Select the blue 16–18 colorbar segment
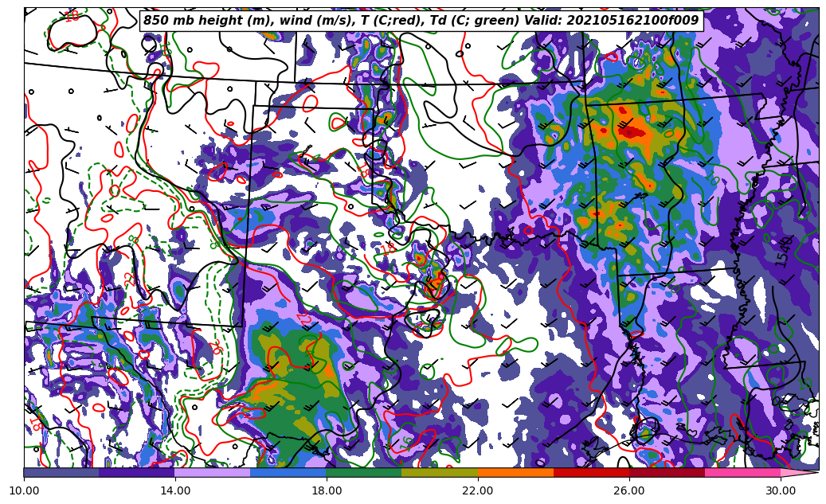This screenshot has height=504, width=826. pyautogui.click(x=288, y=472)
